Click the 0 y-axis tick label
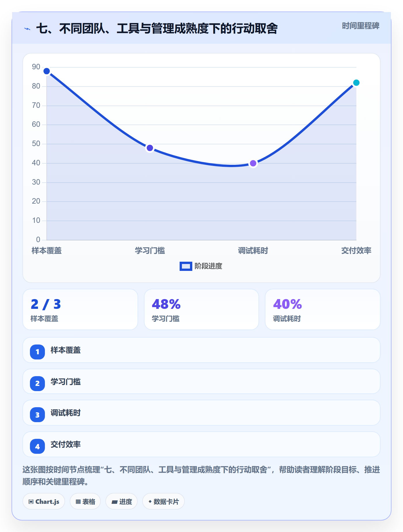The width and height of the screenshot is (403, 532). click(38, 240)
